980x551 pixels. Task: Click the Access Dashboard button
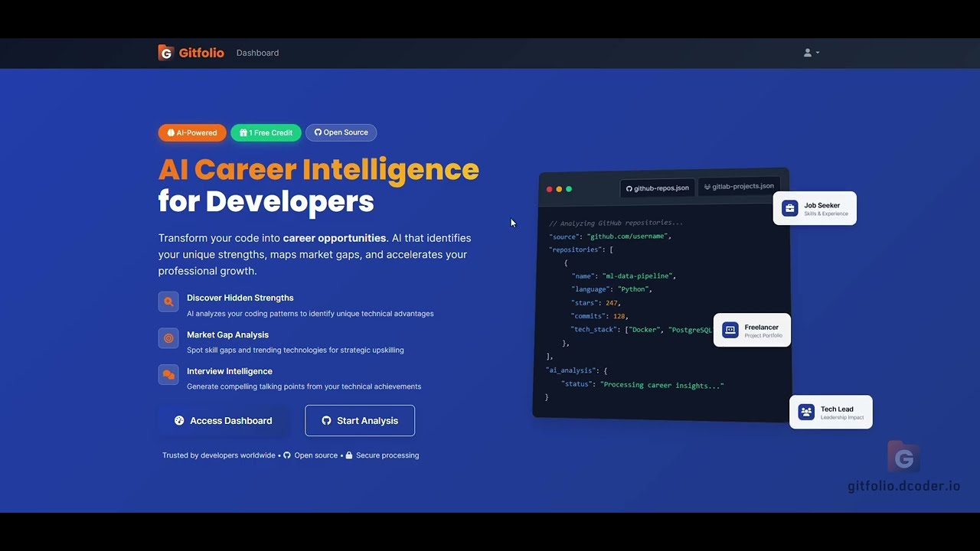(224, 421)
